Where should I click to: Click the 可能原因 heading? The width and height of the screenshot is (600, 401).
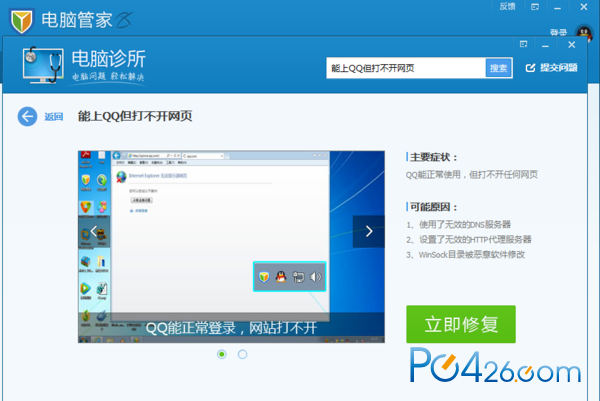pos(434,207)
